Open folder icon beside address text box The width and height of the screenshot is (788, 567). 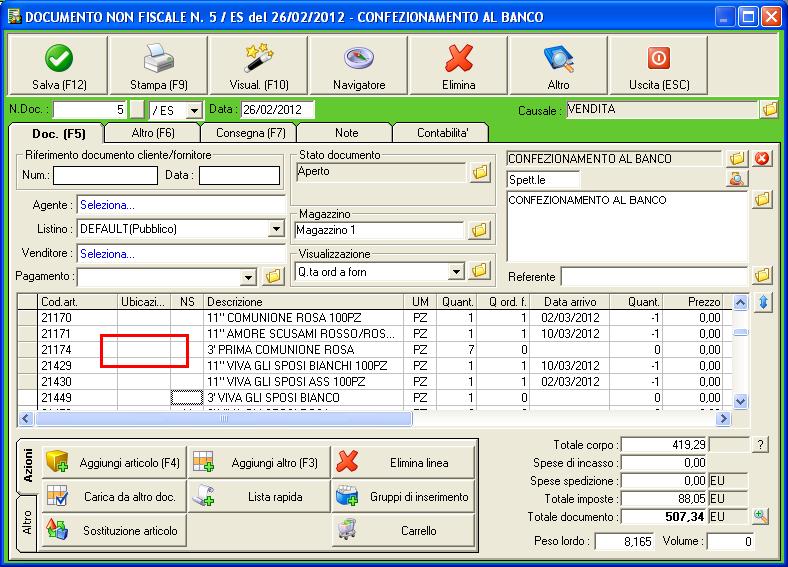tap(762, 200)
